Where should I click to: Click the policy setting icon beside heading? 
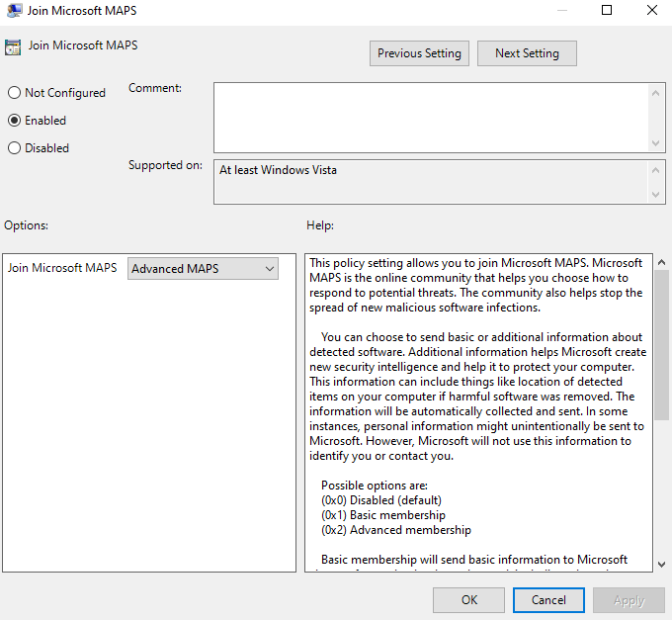tap(13, 46)
